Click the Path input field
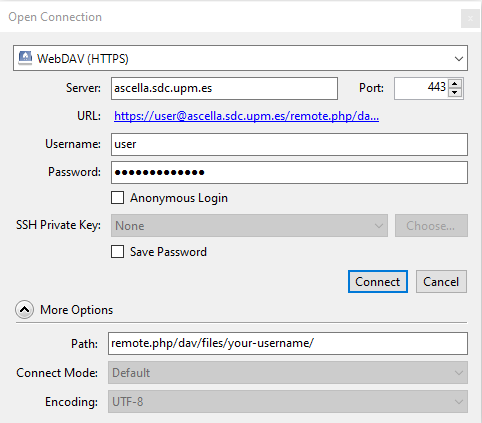This screenshot has width=482, height=423. click(288, 343)
